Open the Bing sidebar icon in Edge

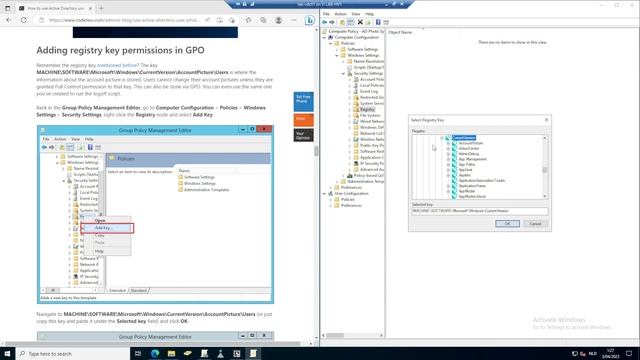310,20
